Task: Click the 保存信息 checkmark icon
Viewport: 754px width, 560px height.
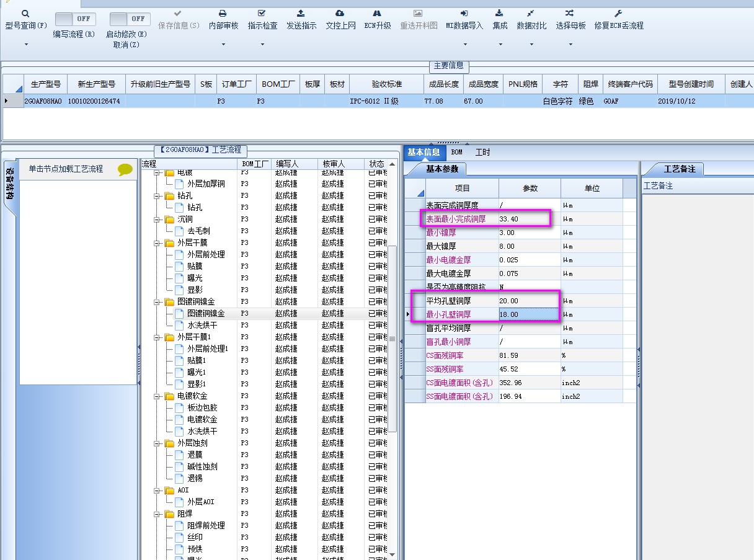Action: coord(179,13)
